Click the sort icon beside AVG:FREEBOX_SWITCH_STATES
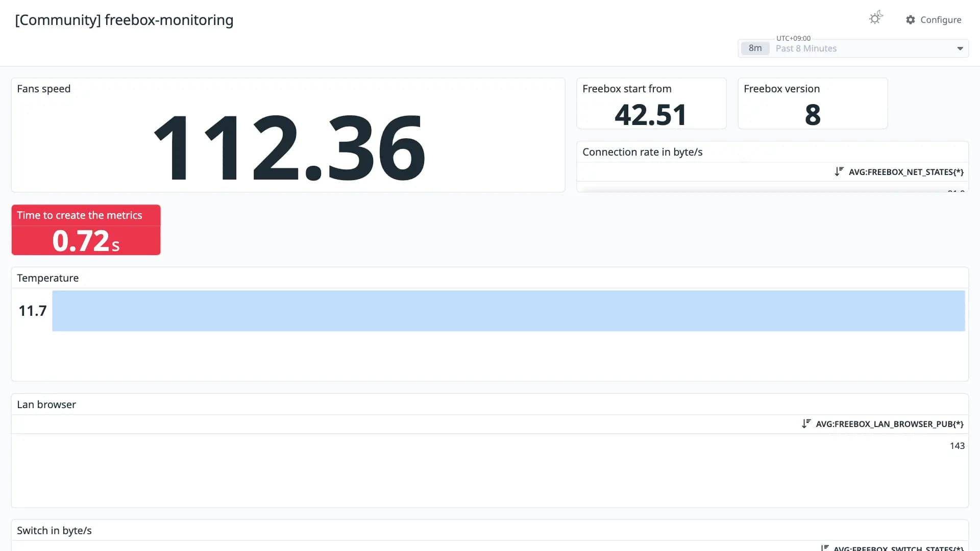 (x=824, y=548)
